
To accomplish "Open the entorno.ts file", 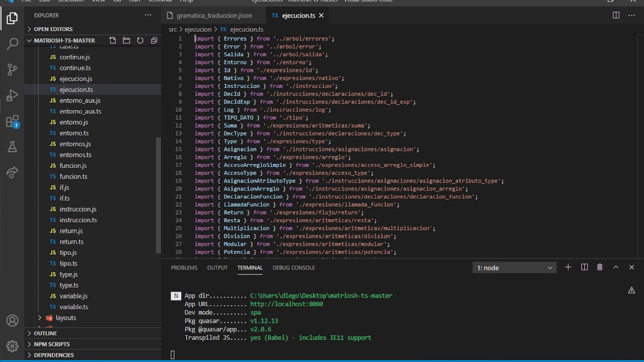I will coord(74,133).
